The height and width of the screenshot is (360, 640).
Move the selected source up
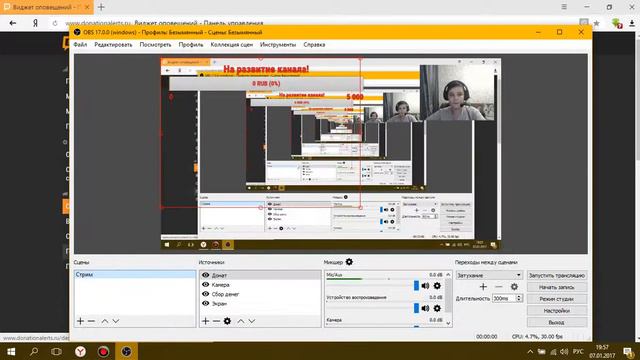240,321
